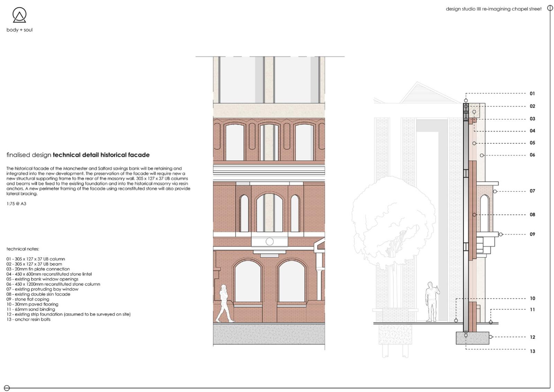Click the 'body + soul' text under the logo
The height and width of the screenshot is (392, 554).
(x=19, y=30)
